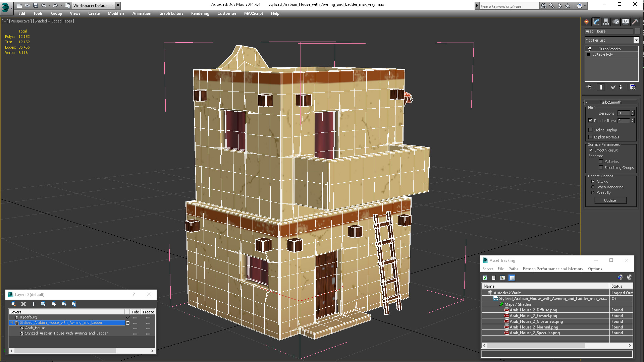Click the object color swatch beside Arab_House
Screen dimensions: 644x362
pos(638,31)
